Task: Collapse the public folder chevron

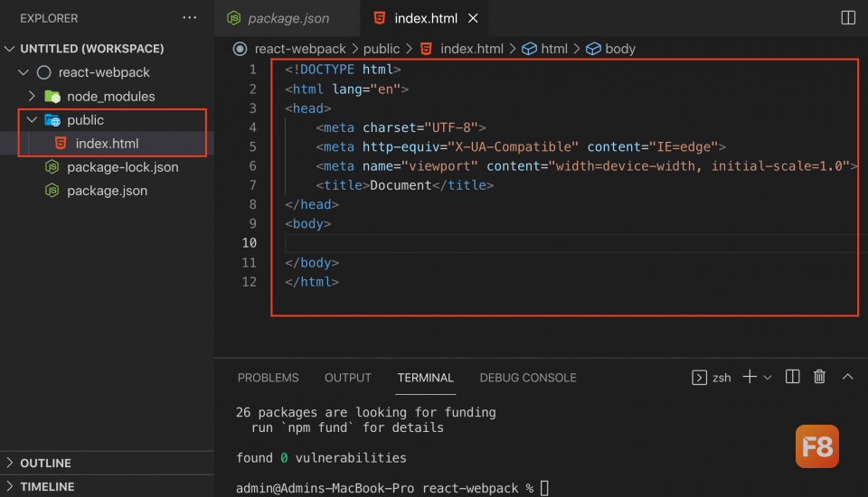Action: pyautogui.click(x=32, y=119)
